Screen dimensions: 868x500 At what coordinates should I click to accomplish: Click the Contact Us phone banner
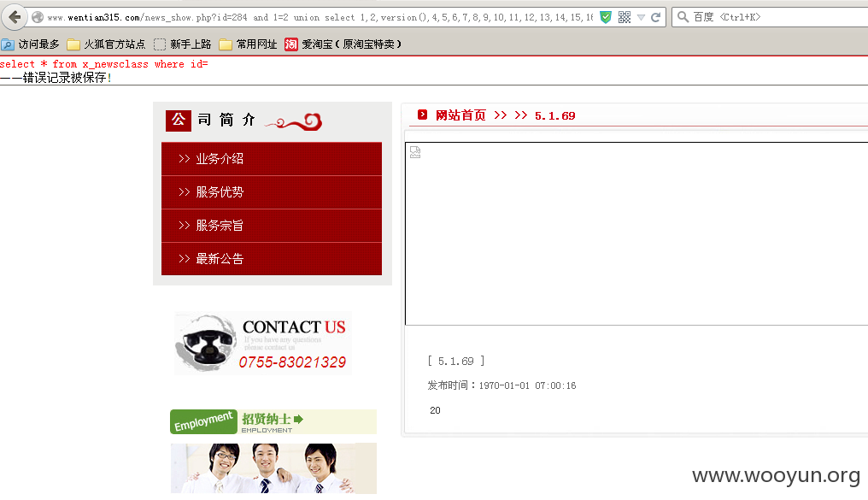tap(263, 344)
